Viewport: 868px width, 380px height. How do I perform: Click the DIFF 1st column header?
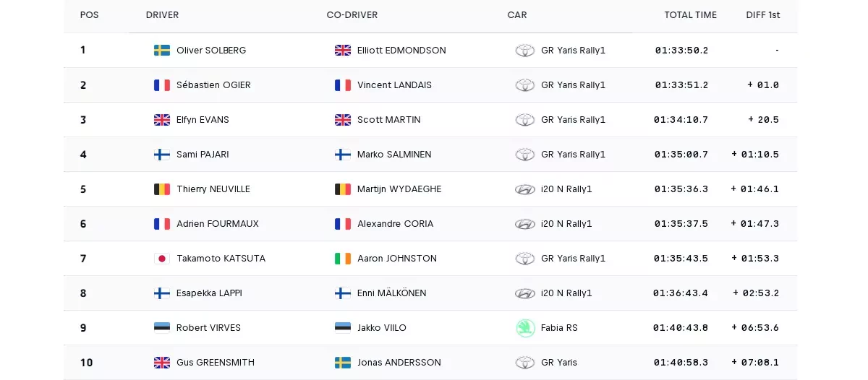click(x=762, y=15)
